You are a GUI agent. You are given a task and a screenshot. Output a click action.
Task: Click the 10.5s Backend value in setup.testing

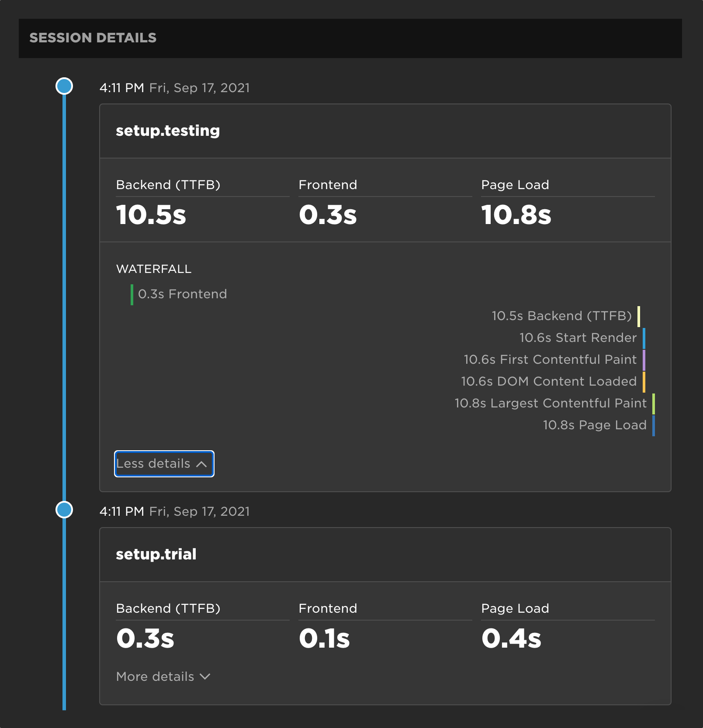[151, 215]
